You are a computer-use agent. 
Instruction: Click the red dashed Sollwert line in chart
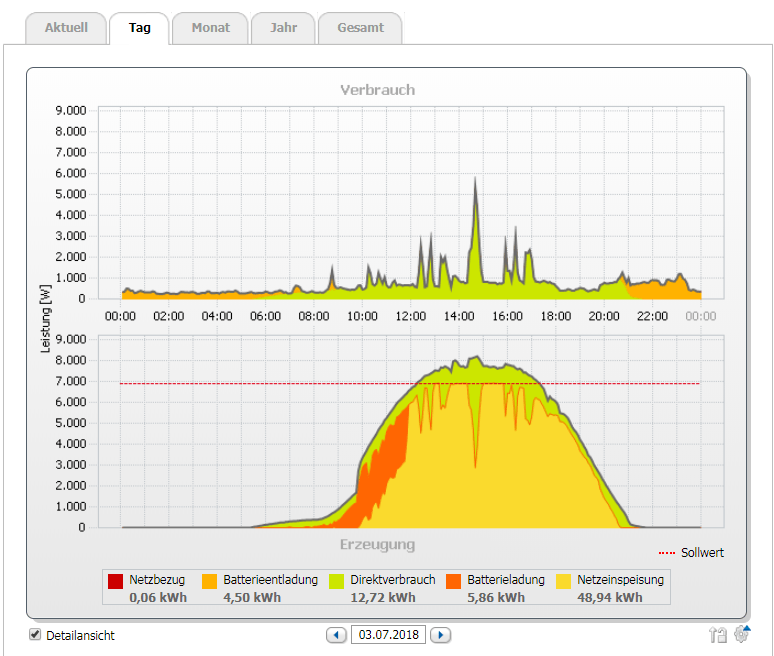coord(410,384)
